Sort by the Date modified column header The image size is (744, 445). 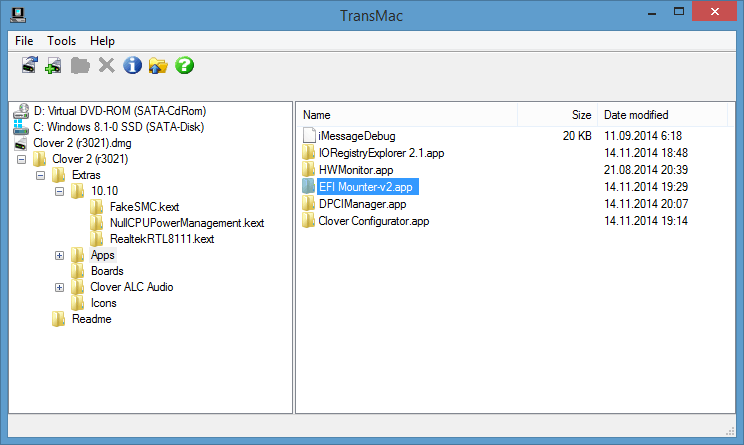pyautogui.click(x=662, y=115)
